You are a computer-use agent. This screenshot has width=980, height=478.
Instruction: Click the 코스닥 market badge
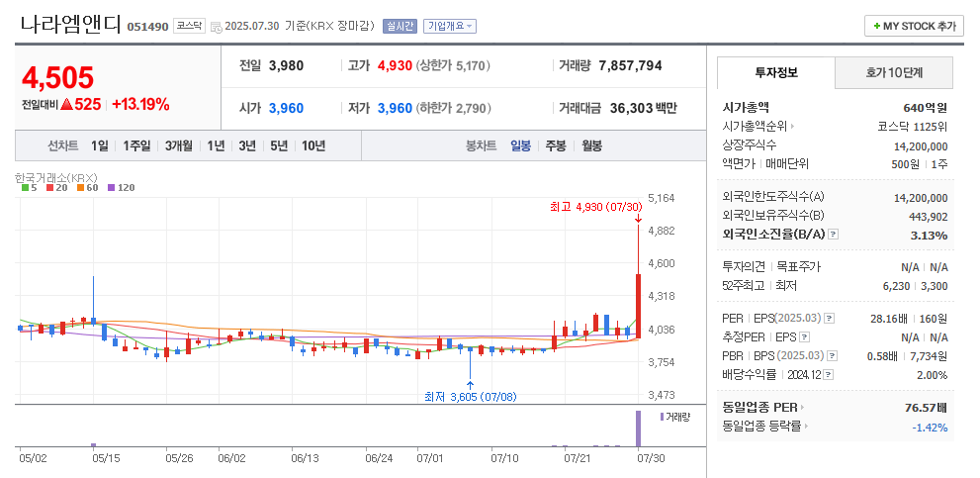[189, 27]
